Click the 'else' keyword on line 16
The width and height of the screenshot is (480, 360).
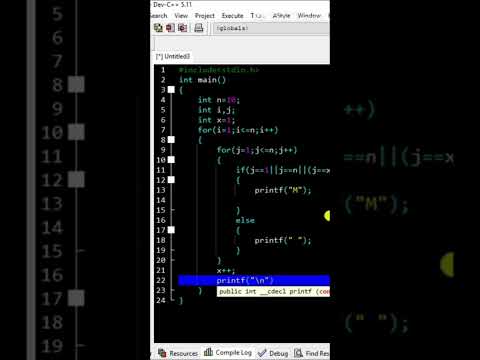pos(245,220)
